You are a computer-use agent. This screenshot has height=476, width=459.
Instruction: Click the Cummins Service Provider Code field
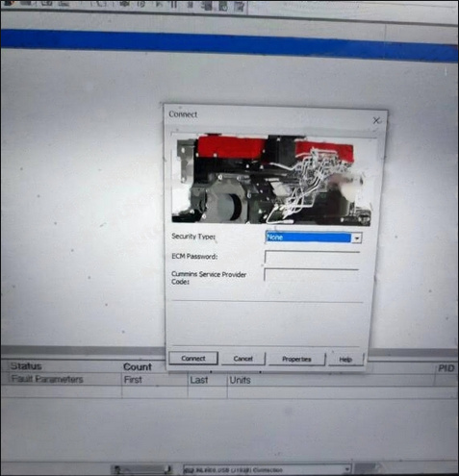[x=311, y=275]
